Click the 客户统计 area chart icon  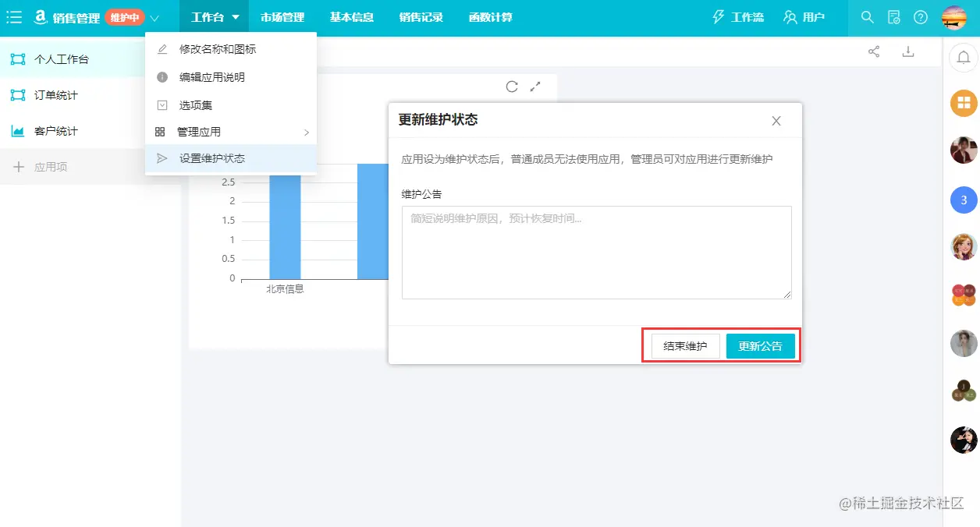pos(18,131)
